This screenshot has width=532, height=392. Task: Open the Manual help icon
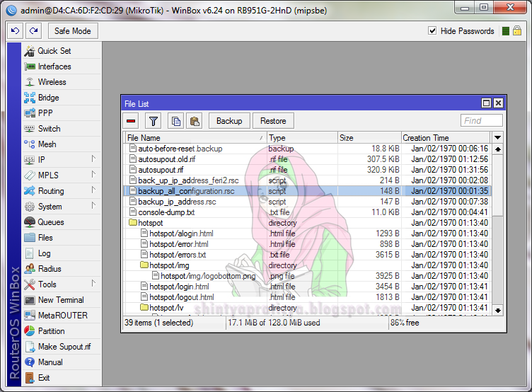30,362
